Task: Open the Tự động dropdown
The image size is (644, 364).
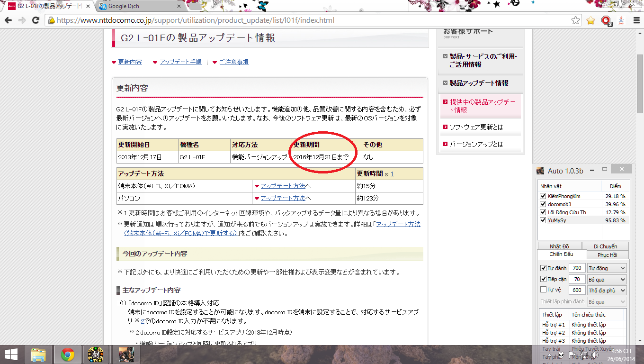Action: coord(607,268)
